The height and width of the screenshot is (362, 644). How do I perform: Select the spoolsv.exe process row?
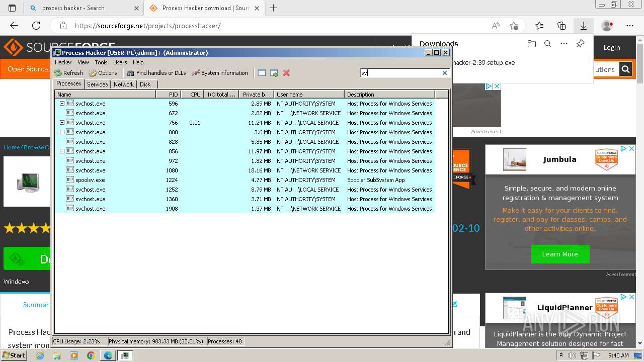click(x=245, y=180)
